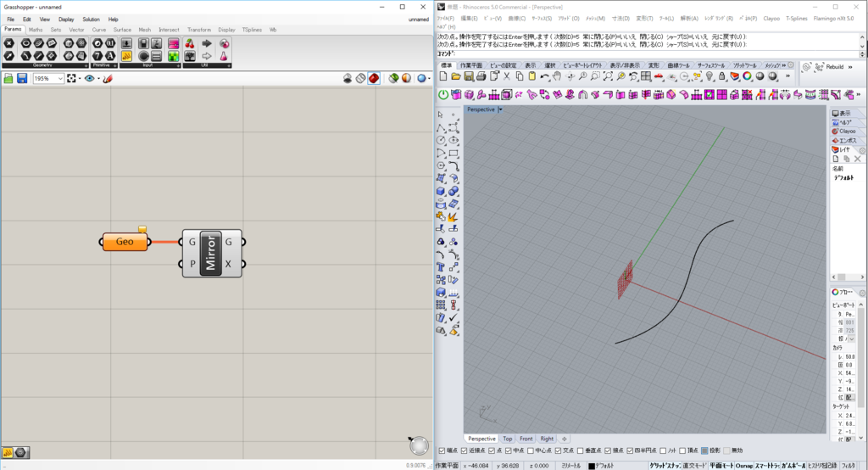
Task: Open Grasshopper File menu
Action: [x=10, y=19]
